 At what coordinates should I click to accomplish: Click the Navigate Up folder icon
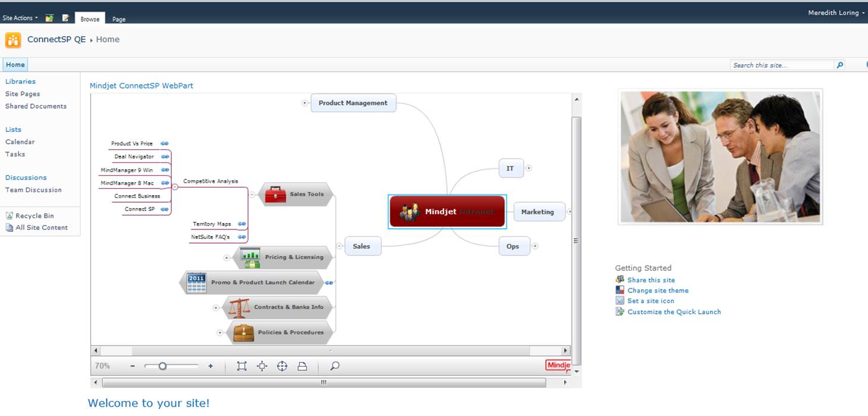click(49, 18)
